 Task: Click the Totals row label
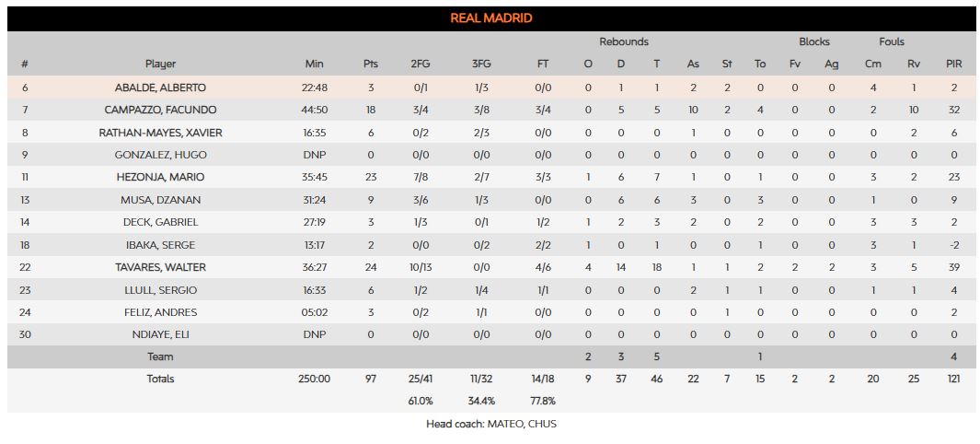click(160, 379)
